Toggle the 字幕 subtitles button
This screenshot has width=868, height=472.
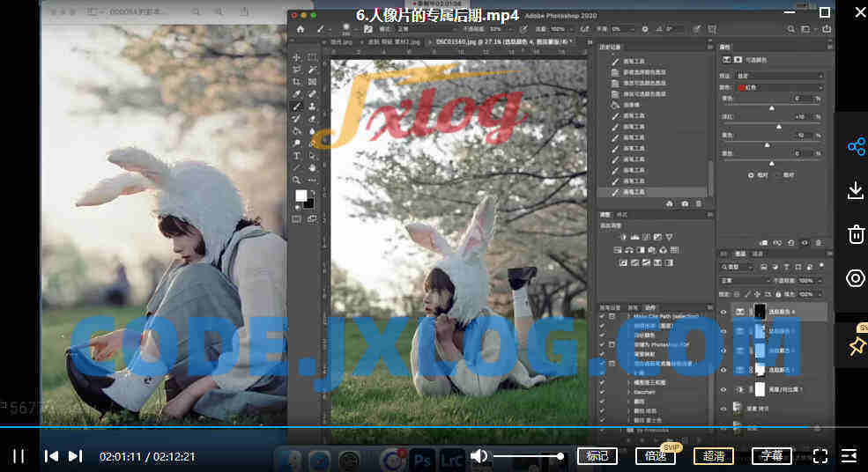(x=771, y=455)
